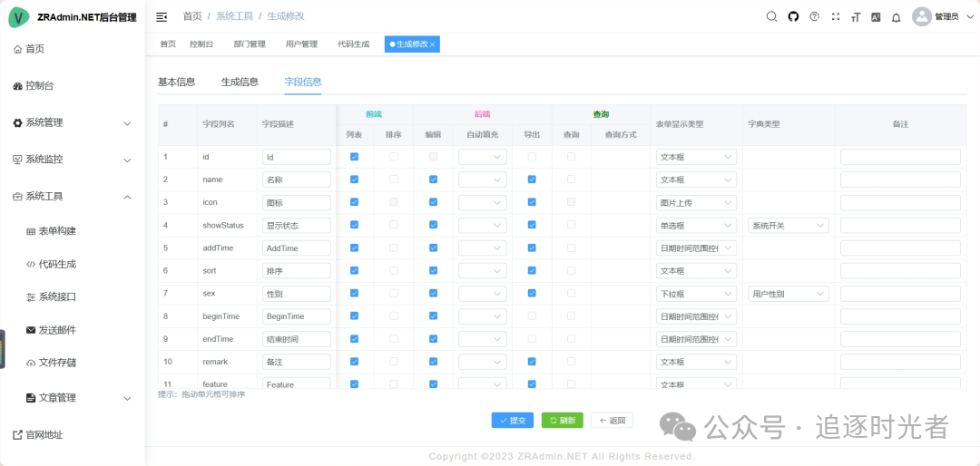Click the 提交 submit button
The image size is (980, 466).
(512, 421)
